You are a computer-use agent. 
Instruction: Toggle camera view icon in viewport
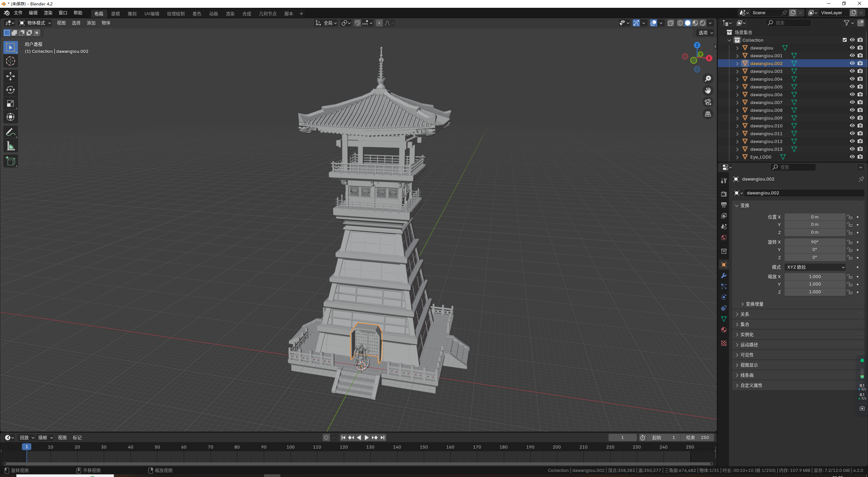[x=708, y=102]
